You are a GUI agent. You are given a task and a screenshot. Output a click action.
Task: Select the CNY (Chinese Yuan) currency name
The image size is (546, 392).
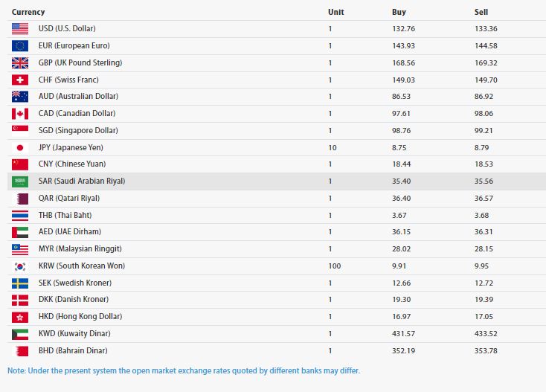click(x=71, y=164)
